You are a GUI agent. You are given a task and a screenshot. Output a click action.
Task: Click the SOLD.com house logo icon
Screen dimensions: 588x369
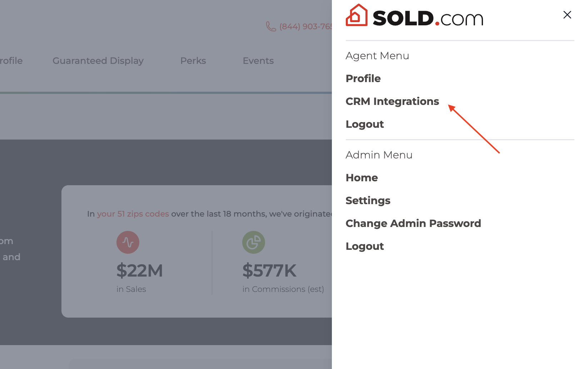[357, 15]
